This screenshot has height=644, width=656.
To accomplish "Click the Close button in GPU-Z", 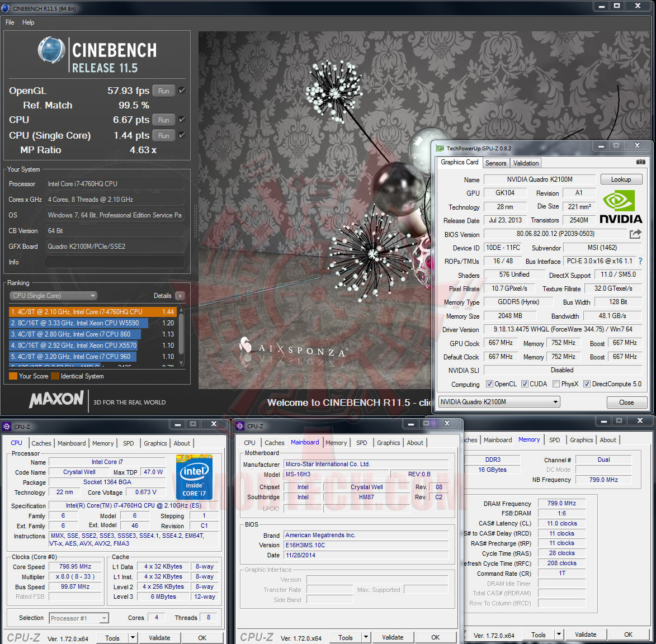I will point(626,402).
